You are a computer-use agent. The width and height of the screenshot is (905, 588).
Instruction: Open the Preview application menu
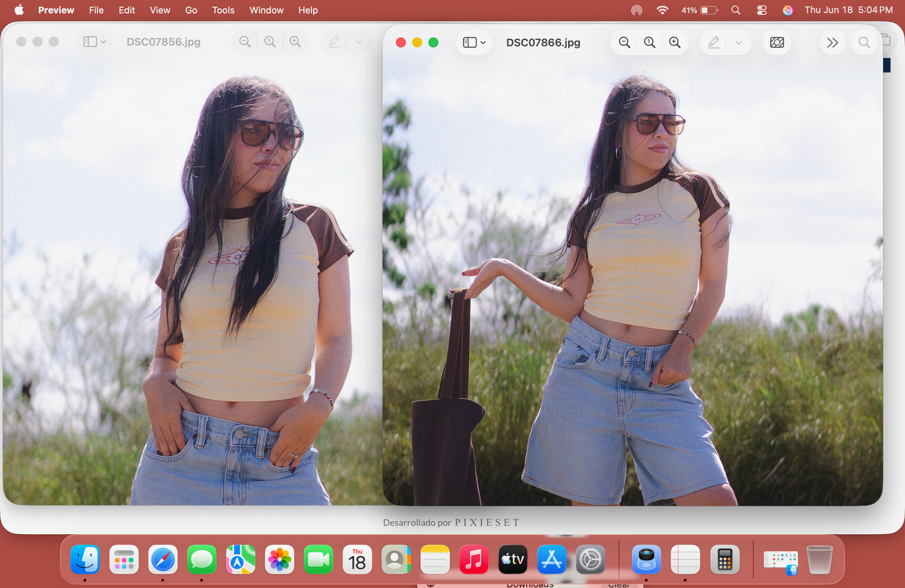point(56,10)
